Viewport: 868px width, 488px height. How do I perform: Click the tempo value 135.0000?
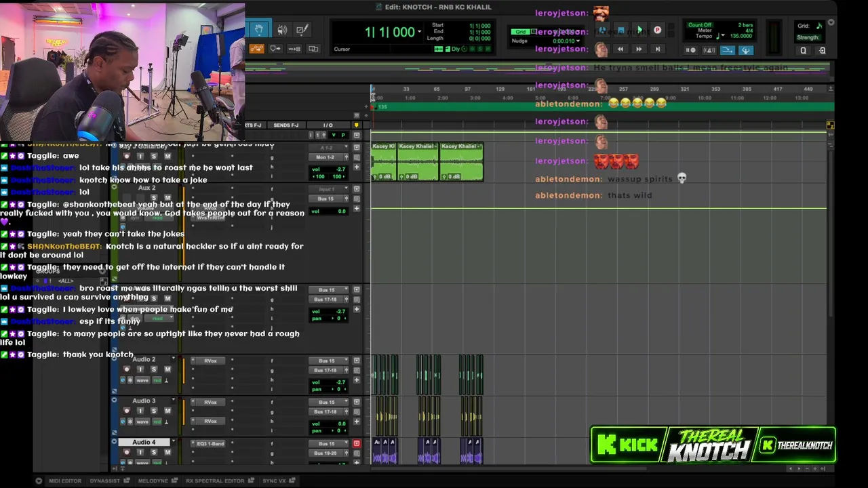741,36
